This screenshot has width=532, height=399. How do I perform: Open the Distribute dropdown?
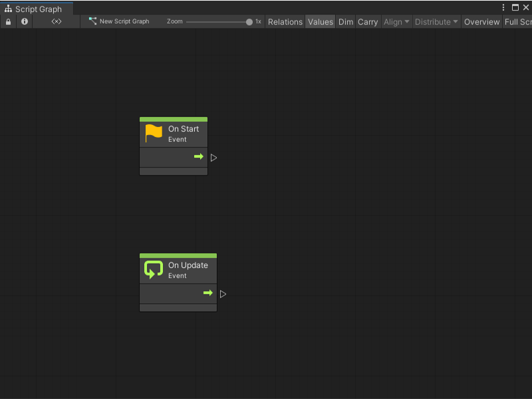tap(436, 21)
